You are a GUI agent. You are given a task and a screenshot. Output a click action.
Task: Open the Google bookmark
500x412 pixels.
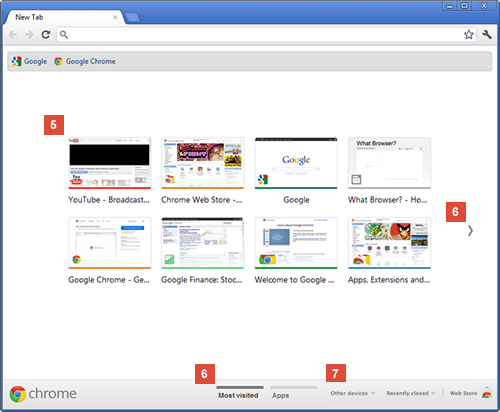point(29,61)
